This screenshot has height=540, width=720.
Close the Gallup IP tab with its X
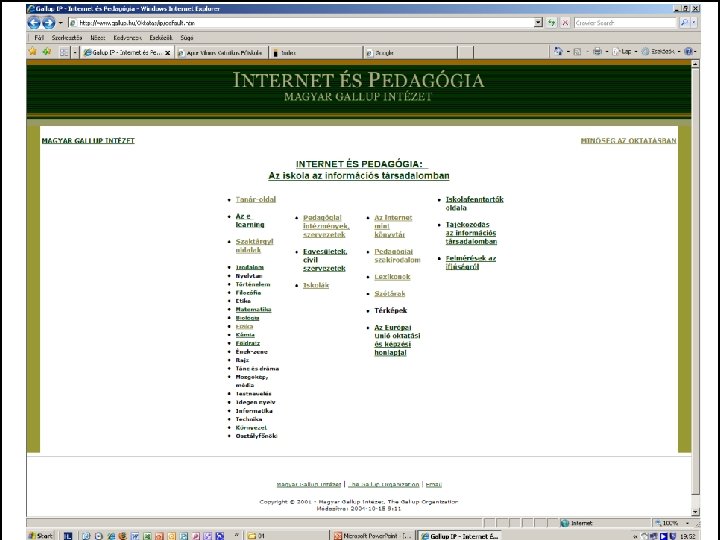(x=168, y=53)
